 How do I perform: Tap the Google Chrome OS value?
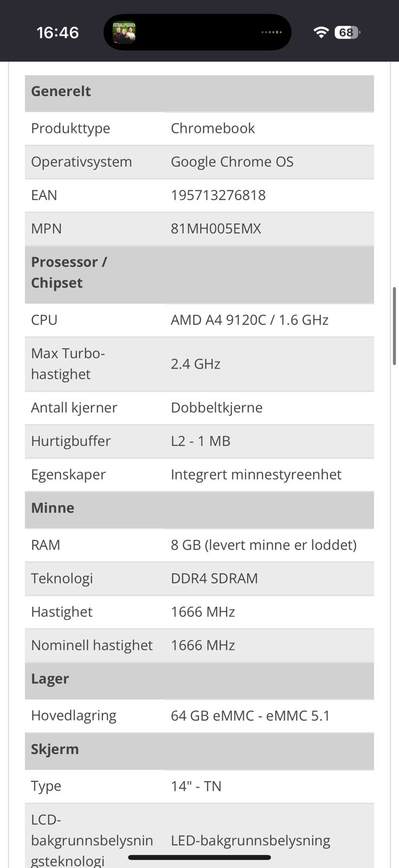tap(232, 162)
